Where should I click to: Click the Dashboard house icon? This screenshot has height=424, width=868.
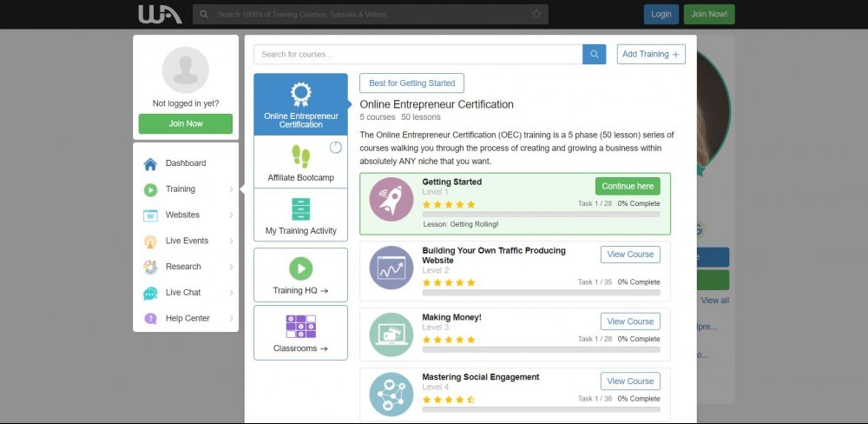[150, 164]
